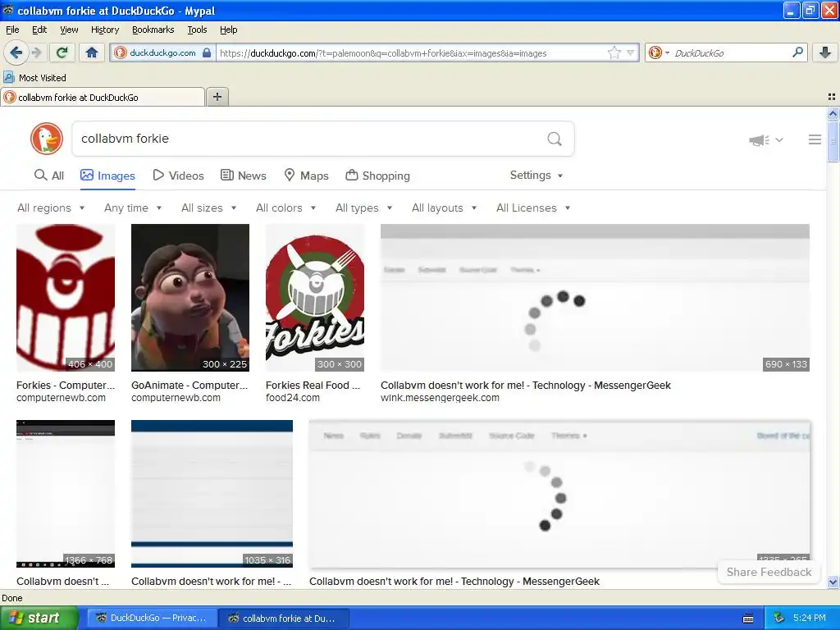Open the Windows Start menu

click(38, 619)
